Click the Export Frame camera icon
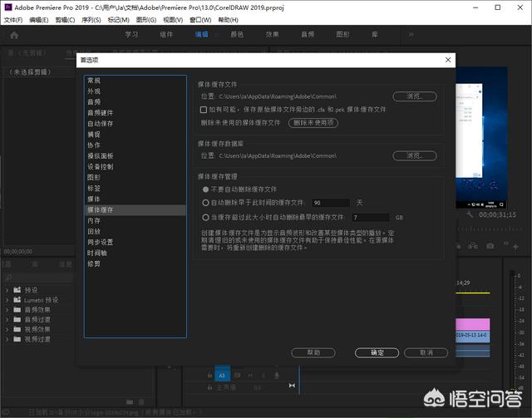 tap(490, 246)
